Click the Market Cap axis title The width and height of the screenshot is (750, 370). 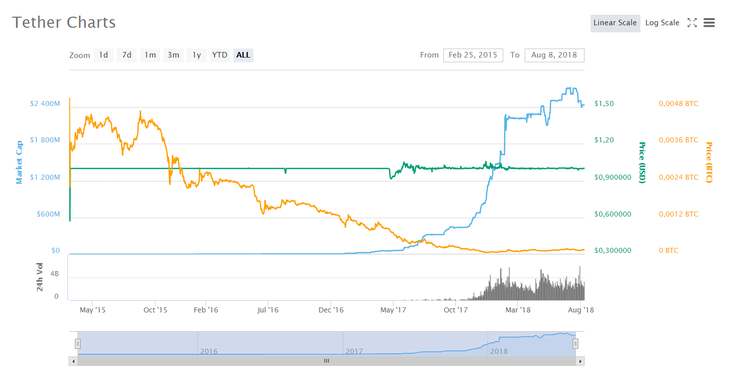(x=20, y=162)
